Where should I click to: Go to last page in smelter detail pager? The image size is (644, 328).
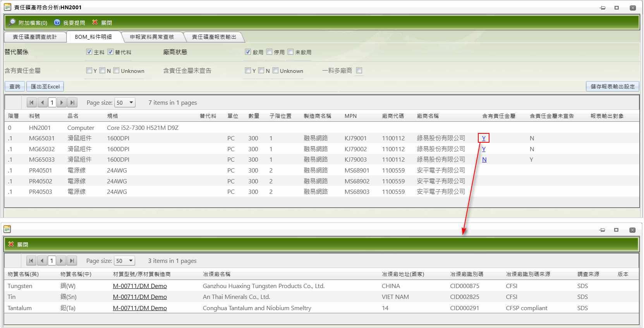click(72, 261)
